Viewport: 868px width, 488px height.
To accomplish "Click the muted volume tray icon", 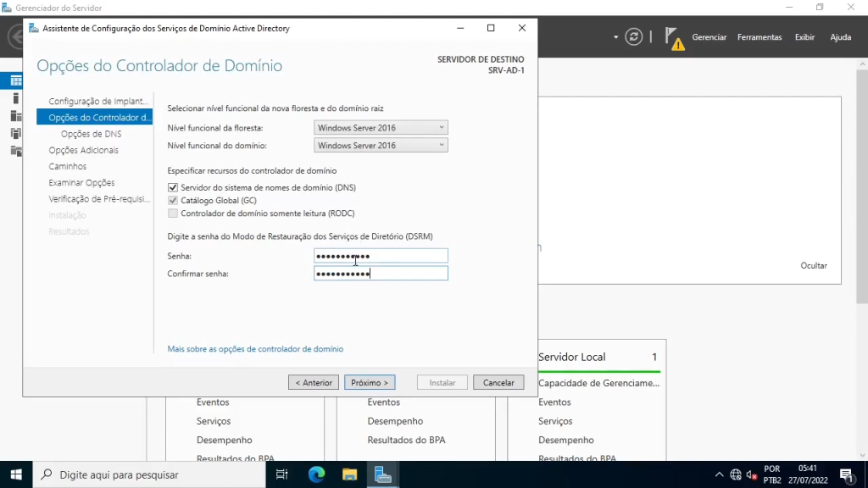I will [x=751, y=474].
